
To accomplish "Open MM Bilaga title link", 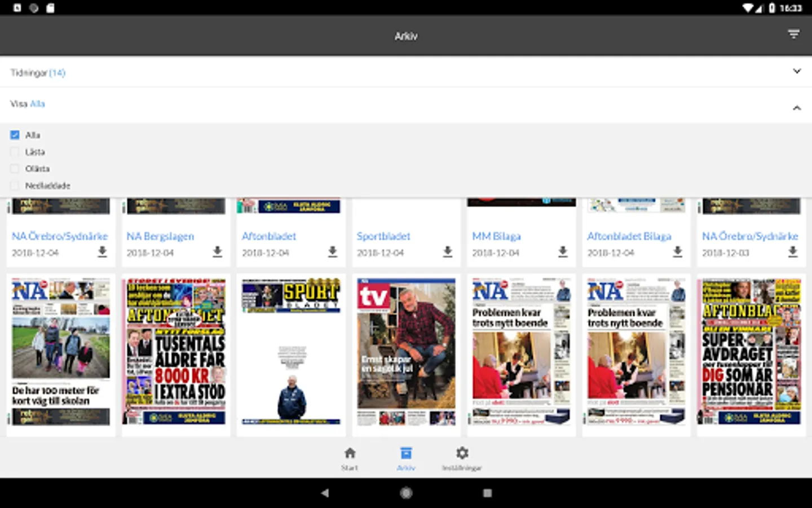I will pos(496,236).
